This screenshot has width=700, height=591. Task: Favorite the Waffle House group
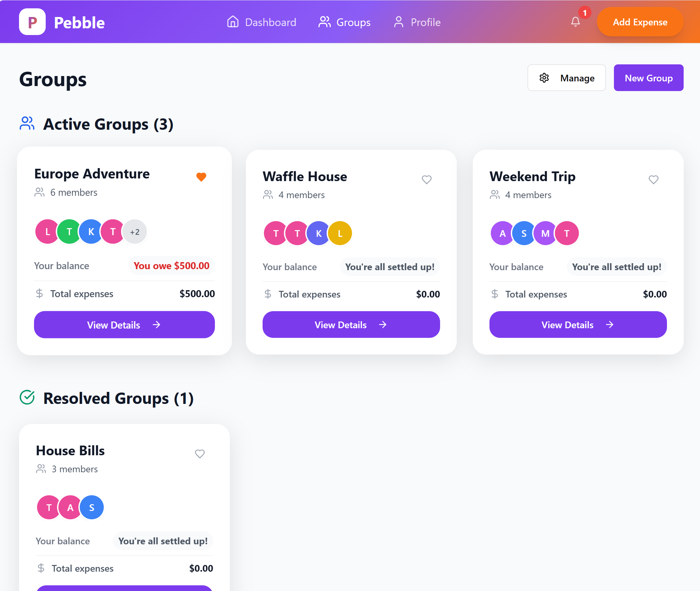(426, 179)
